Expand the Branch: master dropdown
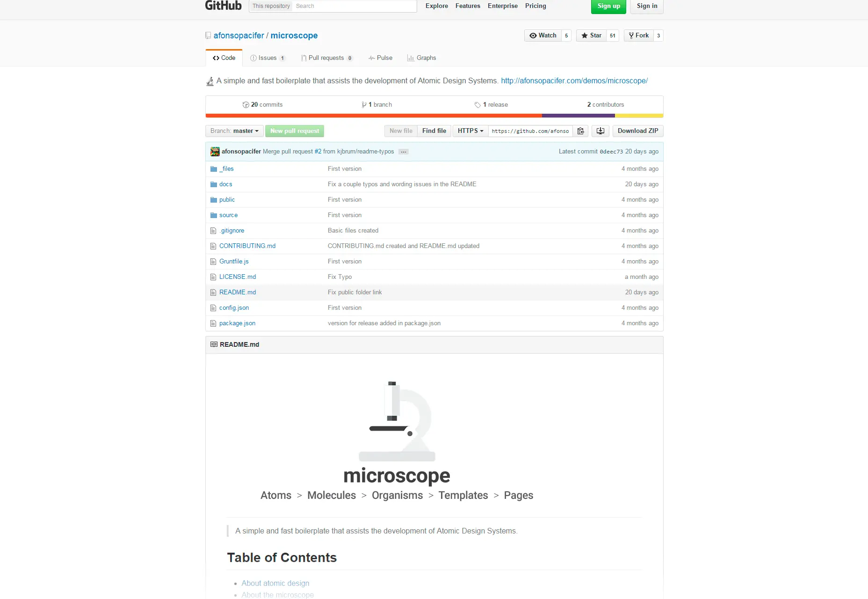The image size is (868, 599). pyautogui.click(x=234, y=131)
